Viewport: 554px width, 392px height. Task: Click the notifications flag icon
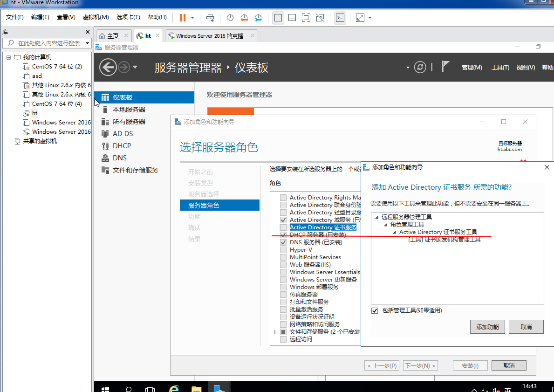[x=445, y=67]
